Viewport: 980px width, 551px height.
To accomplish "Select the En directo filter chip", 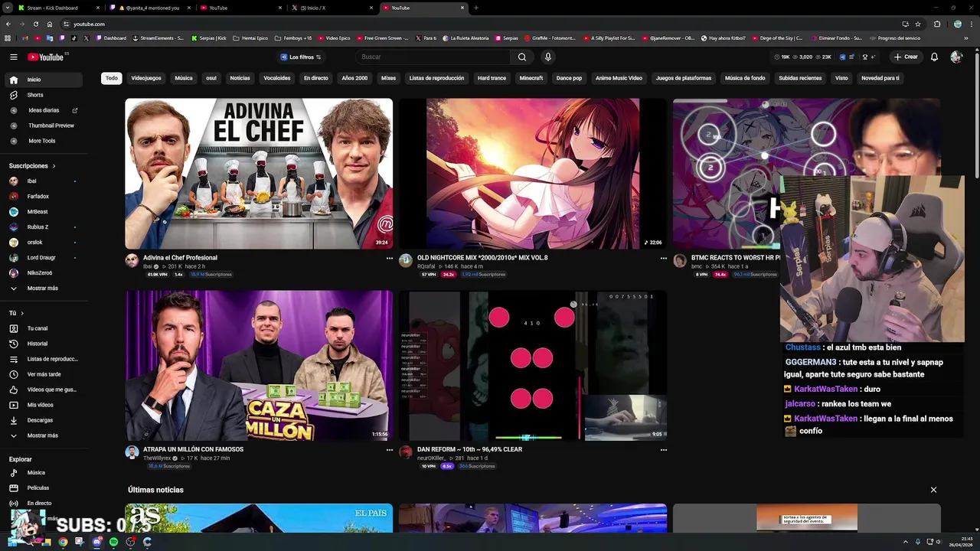I will pyautogui.click(x=315, y=78).
